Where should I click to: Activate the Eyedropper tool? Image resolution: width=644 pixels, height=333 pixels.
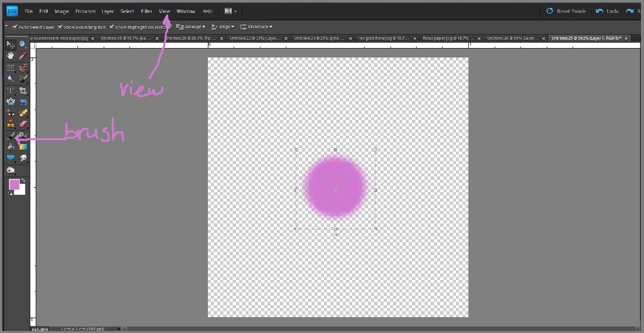pos(23,55)
